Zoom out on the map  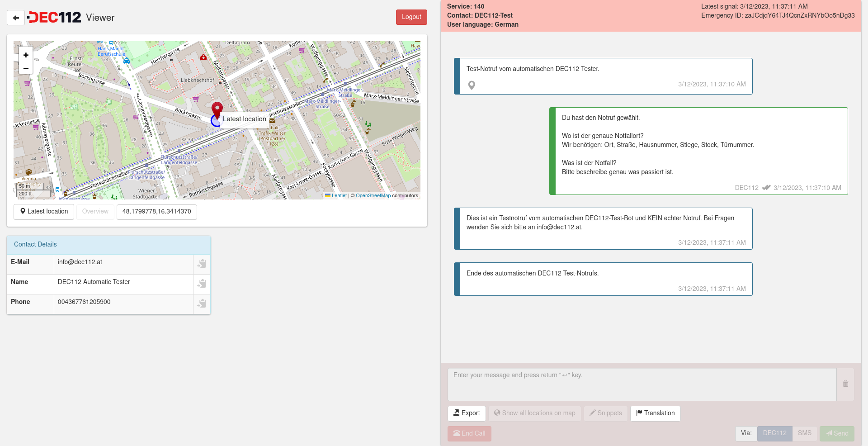click(x=26, y=68)
